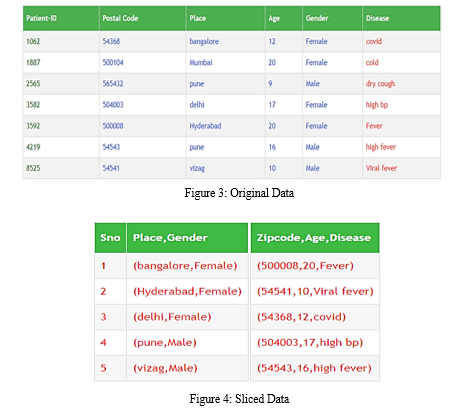Click the dry cough disease entry

(380, 84)
